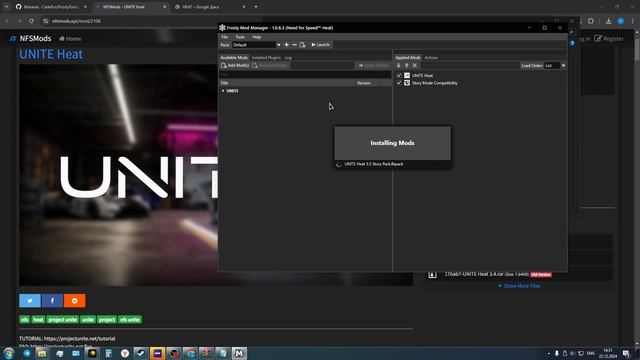Viewport: 640px width, 360px height.
Task: Click the browser reload button
Action: tap(31, 21)
